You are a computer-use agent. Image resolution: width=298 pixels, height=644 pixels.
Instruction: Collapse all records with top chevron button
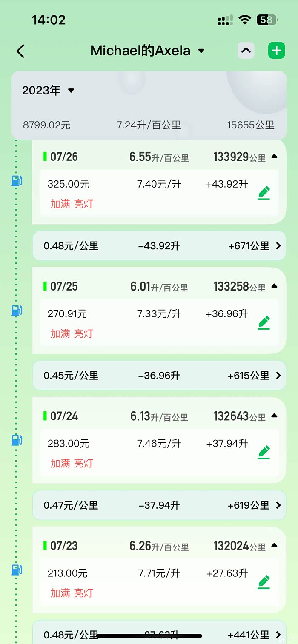point(246,51)
